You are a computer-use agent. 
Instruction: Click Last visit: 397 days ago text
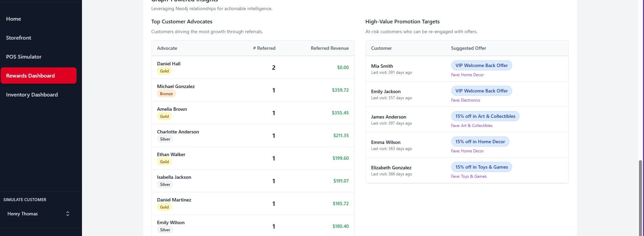pyautogui.click(x=391, y=123)
